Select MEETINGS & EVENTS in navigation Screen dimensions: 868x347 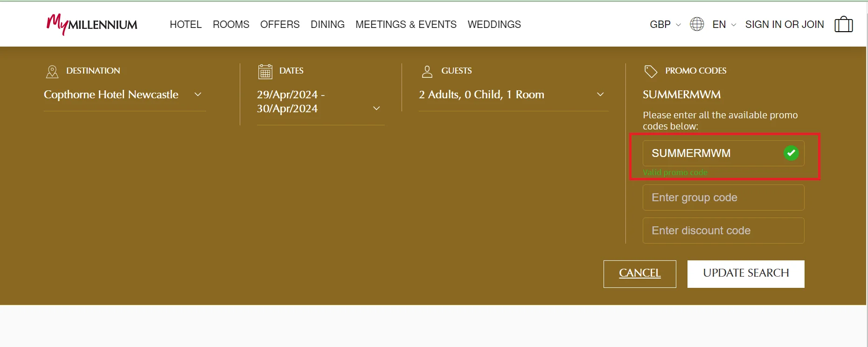click(406, 25)
